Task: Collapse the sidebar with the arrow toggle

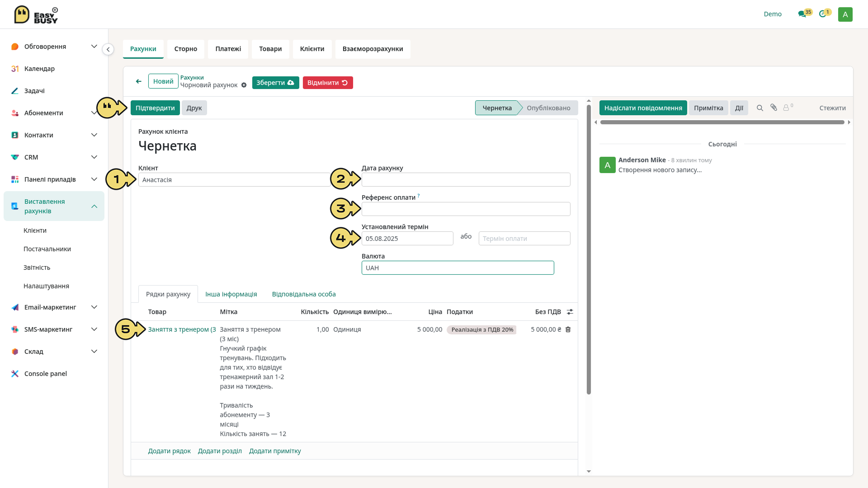Action: [108, 49]
